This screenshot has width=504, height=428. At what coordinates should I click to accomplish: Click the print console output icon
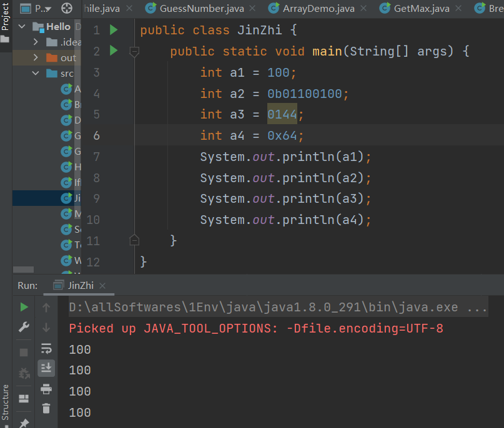tap(46, 389)
